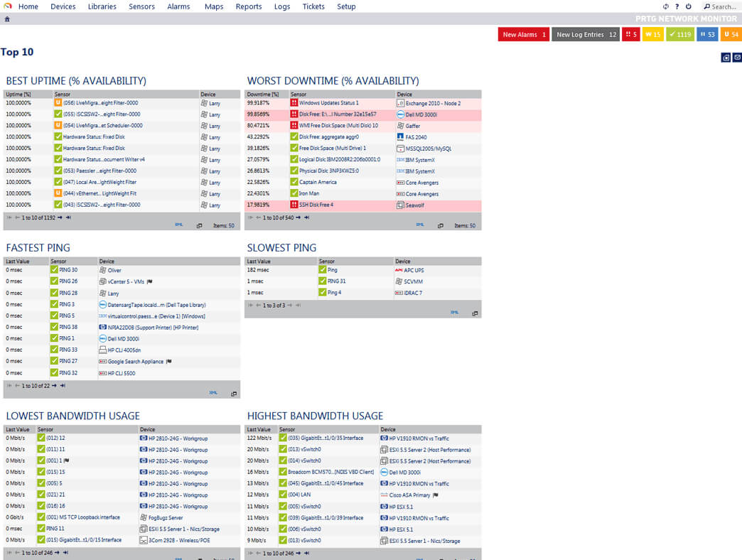Open the Reports menu
Image resolution: width=742 pixels, height=560 pixels.
(249, 6)
